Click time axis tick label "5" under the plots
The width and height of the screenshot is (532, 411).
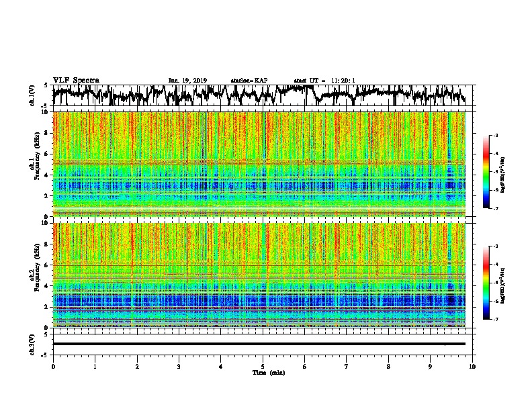click(263, 367)
